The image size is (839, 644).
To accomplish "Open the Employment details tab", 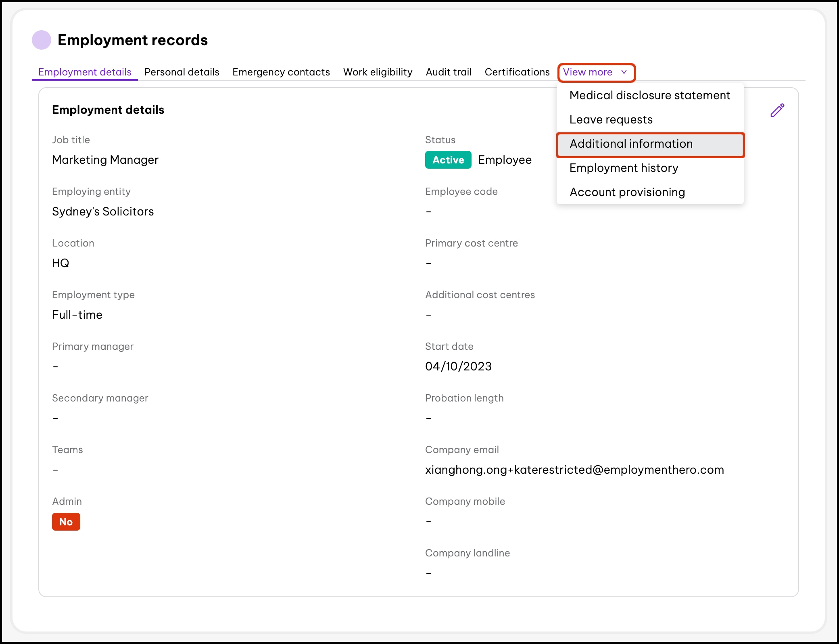I will [85, 72].
